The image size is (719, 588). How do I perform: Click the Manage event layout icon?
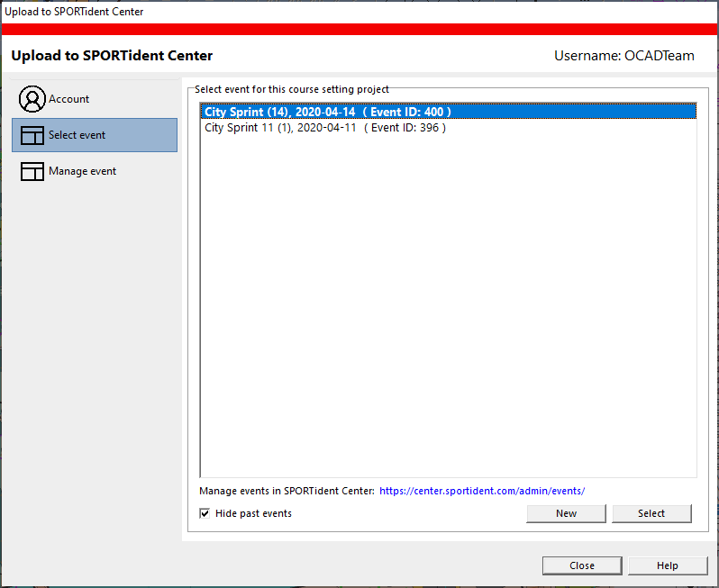click(x=32, y=171)
